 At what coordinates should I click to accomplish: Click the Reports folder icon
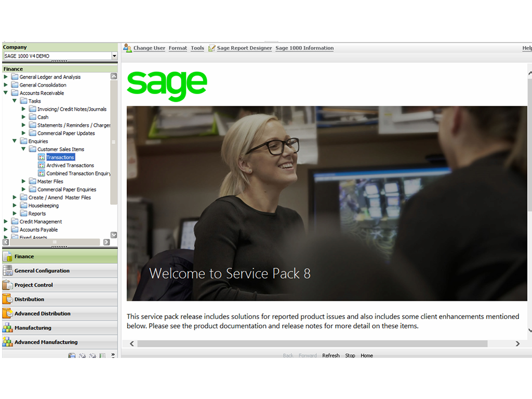click(x=23, y=214)
